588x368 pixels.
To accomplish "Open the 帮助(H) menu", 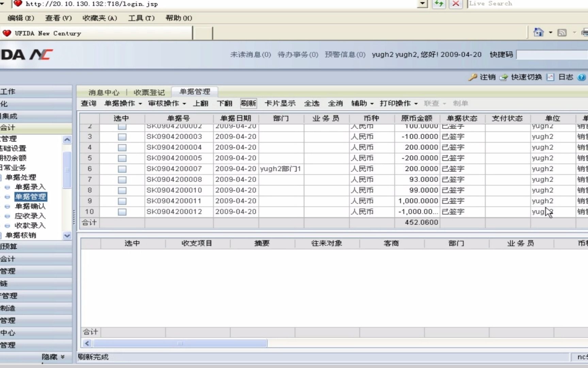I will (179, 18).
